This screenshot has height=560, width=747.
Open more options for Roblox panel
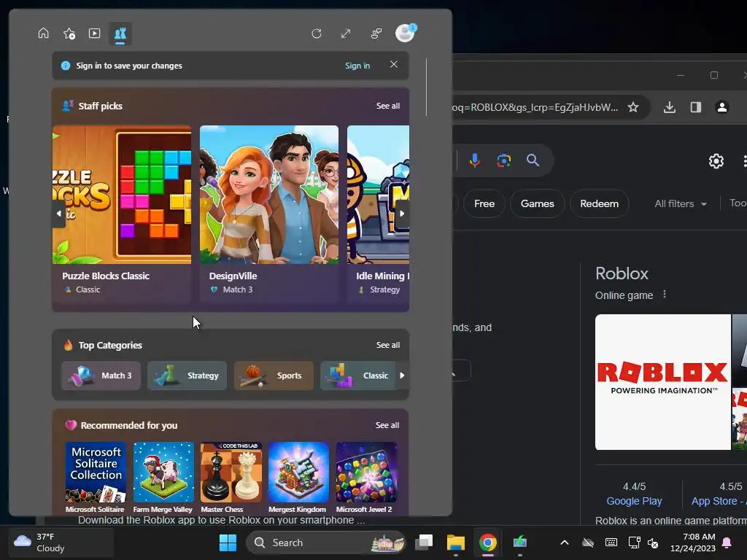[665, 295]
